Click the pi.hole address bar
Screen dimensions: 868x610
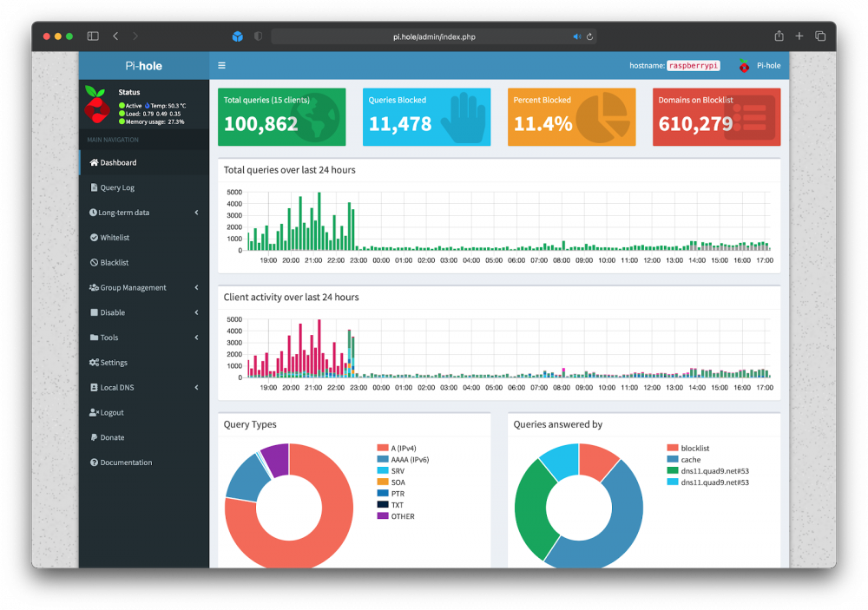pos(434,37)
